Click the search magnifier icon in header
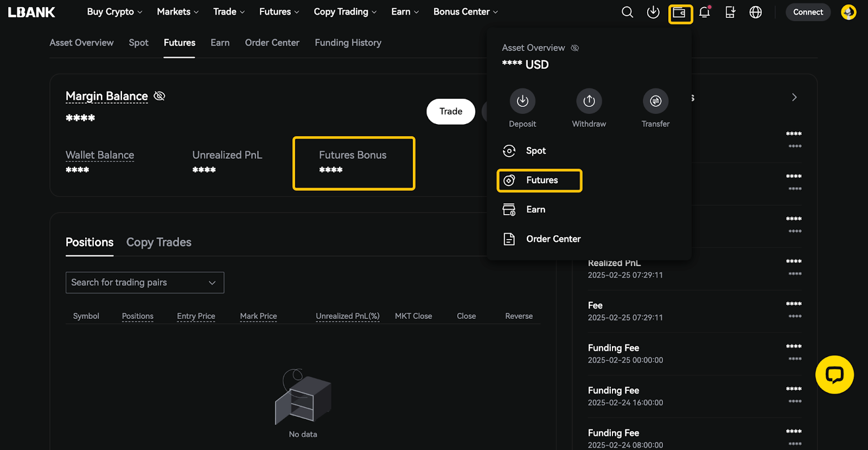Screen dimensions: 868x450 [x=627, y=12]
